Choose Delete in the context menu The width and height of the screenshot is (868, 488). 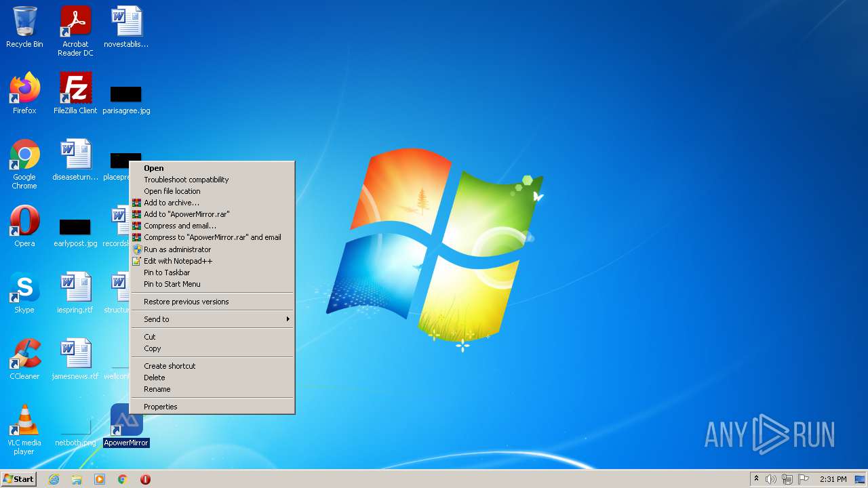point(212,378)
